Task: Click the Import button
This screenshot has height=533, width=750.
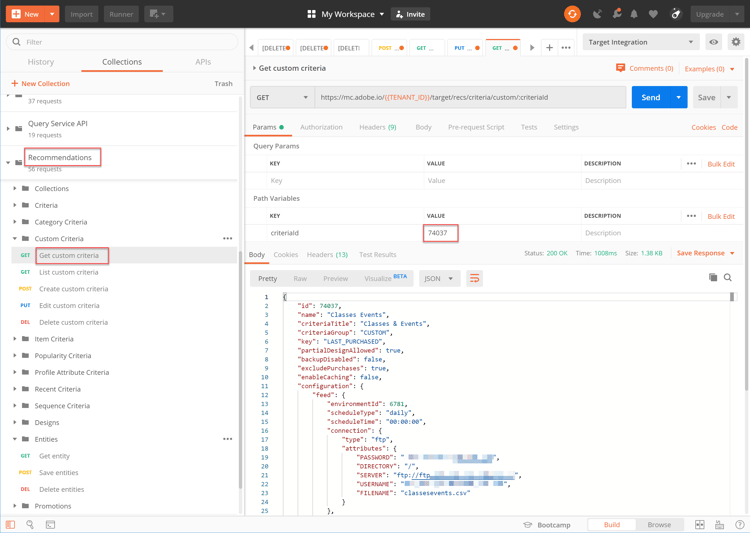Action: [x=81, y=14]
